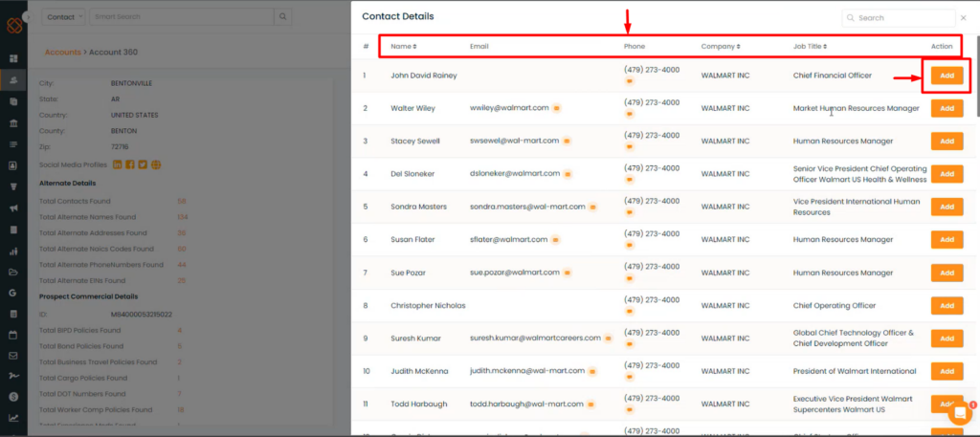Screen dimensions: 980x437
Task: Sort table by Job Title column
Action: [x=810, y=46]
